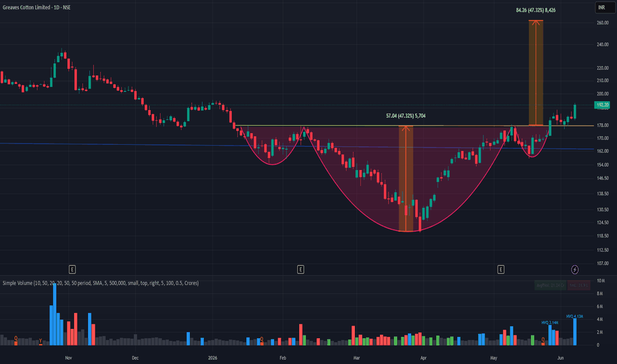Image resolution: width=617 pixels, height=364 pixels.
Task: Click the 200.00 price axis label
Action: click(602, 94)
